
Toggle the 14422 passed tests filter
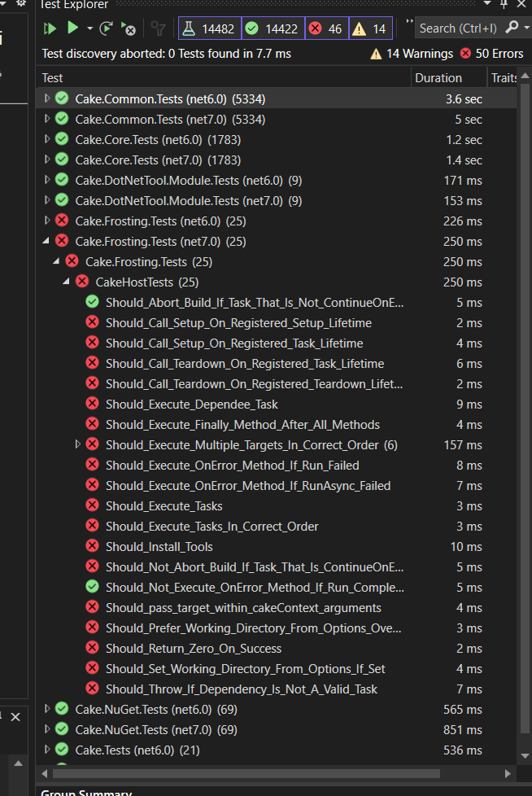[273, 28]
